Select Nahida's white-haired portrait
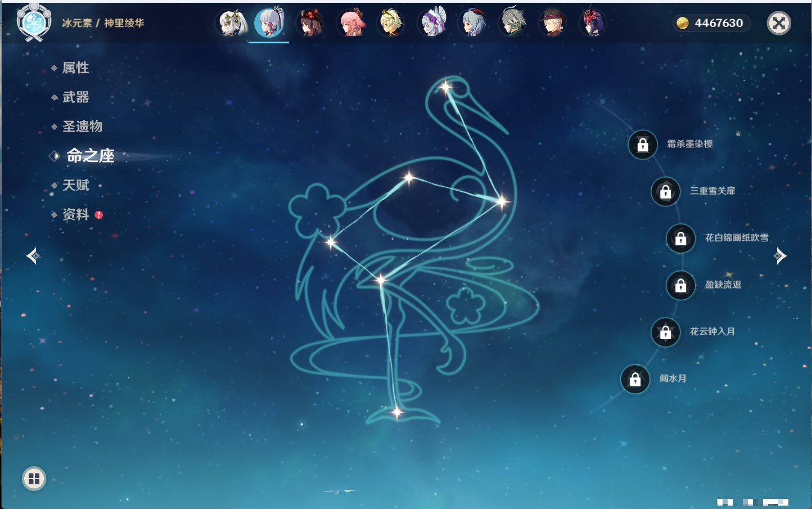This screenshot has width=812, height=509. click(x=232, y=24)
